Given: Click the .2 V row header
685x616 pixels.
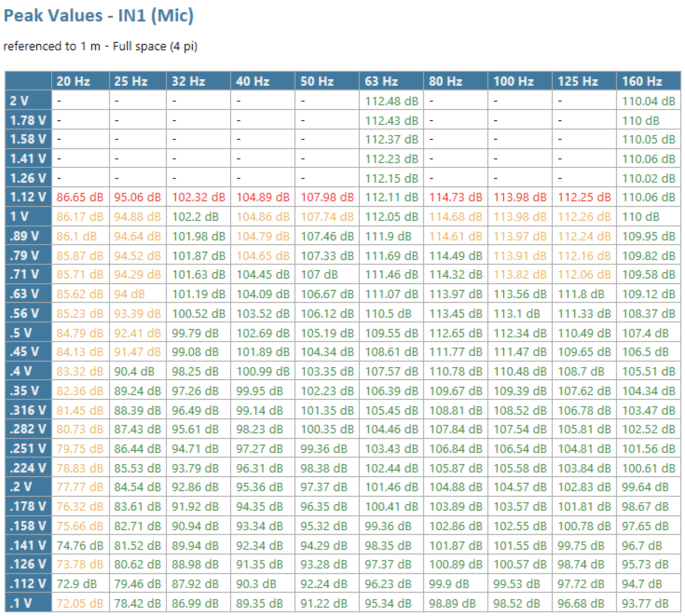Looking at the screenshot, I should coord(28,487).
